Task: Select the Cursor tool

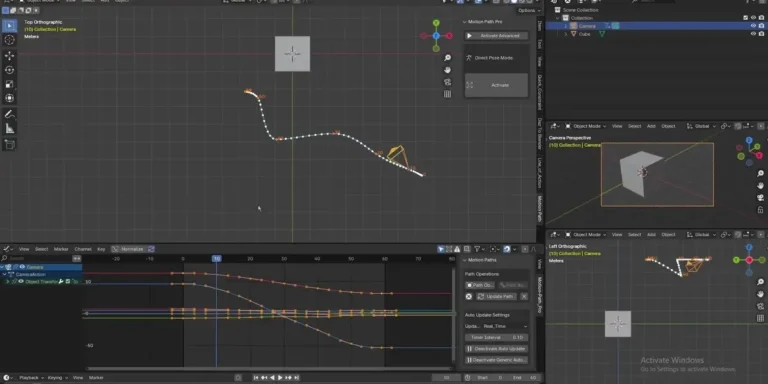Action: pos(9,40)
